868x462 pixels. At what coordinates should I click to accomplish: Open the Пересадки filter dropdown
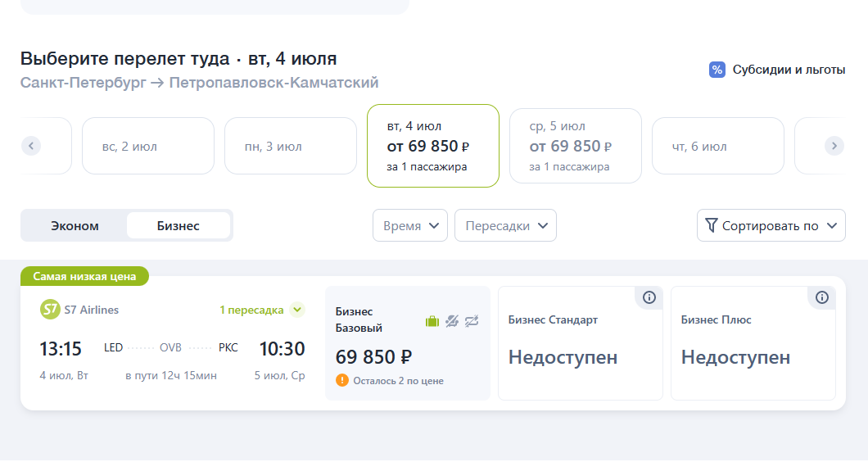(505, 225)
